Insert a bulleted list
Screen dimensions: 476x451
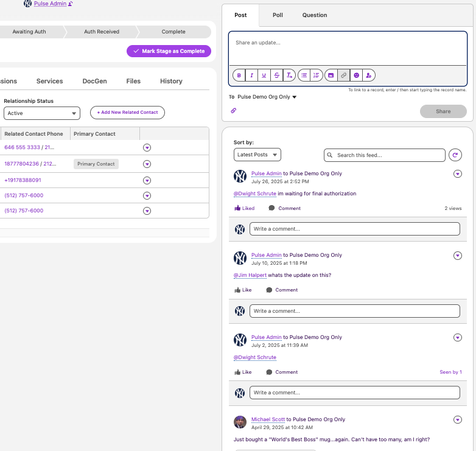click(x=304, y=75)
